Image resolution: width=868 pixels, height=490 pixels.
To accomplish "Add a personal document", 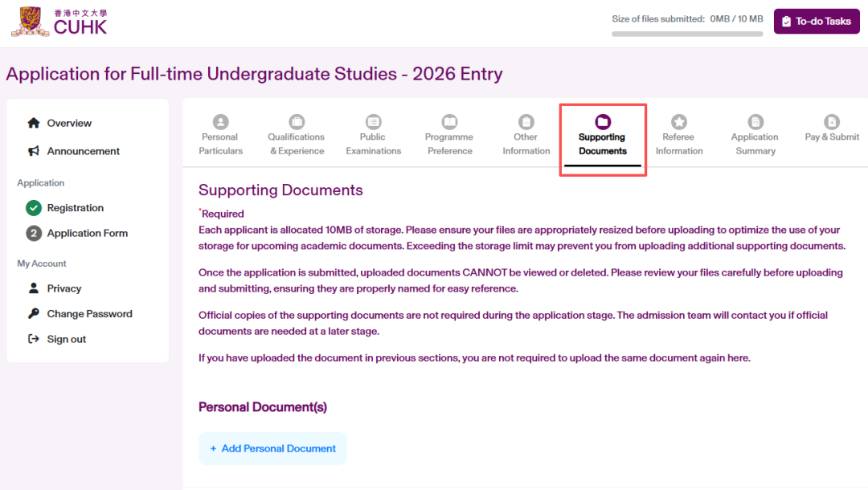I will pos(272,448).
